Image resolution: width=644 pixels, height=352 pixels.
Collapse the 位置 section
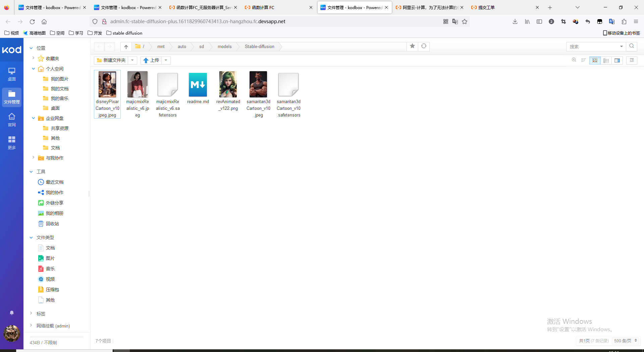pos(31,48)
